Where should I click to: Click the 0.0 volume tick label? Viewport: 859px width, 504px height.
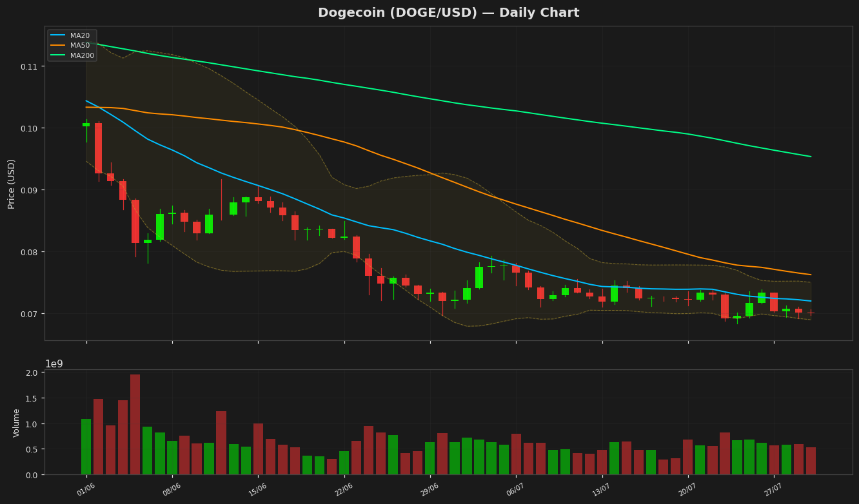pos(32,475)
